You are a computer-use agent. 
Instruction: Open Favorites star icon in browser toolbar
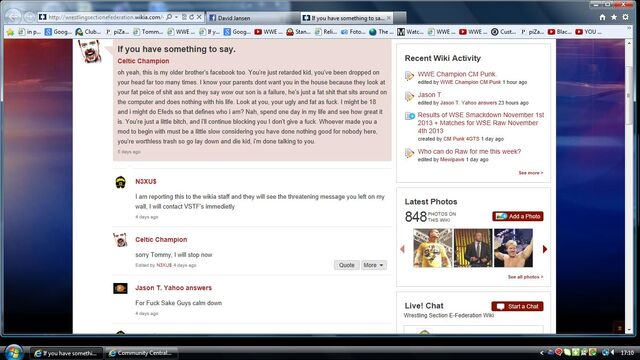coord(614,17)
